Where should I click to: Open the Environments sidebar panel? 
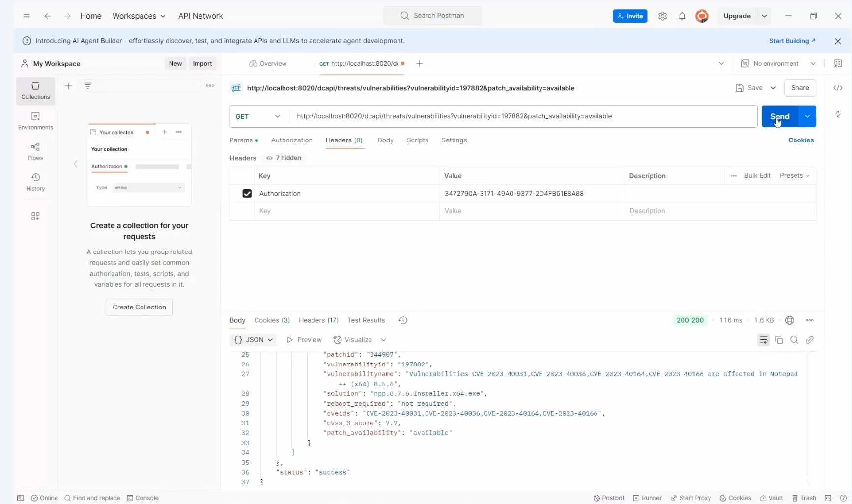coord(35,121)
